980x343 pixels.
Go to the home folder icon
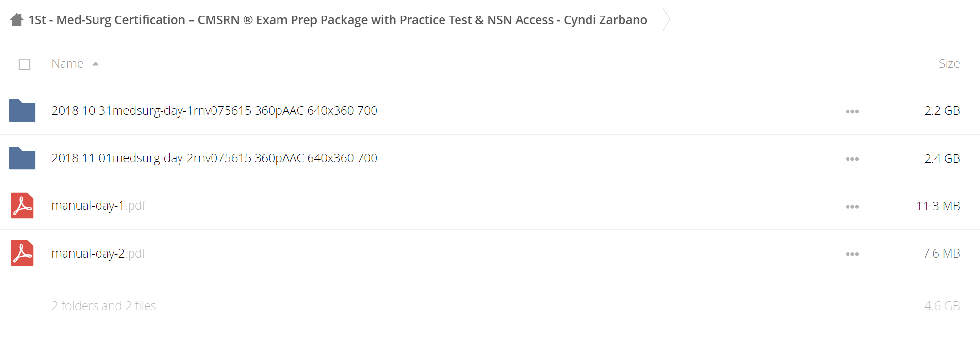(x=17, y=20)
